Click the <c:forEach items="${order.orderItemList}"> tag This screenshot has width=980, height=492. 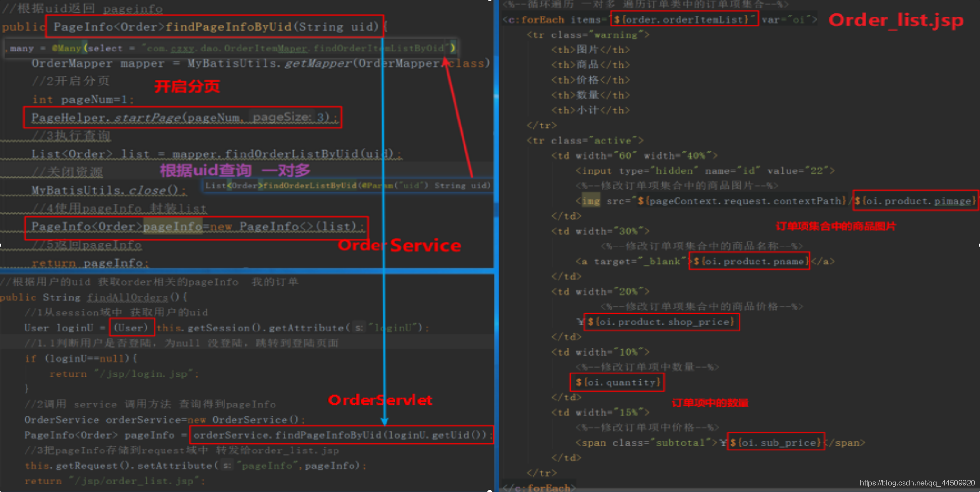(x=660, y=20)
